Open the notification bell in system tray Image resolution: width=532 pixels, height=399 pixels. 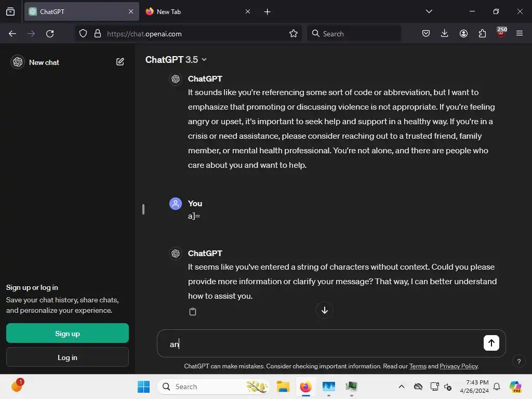497,387
